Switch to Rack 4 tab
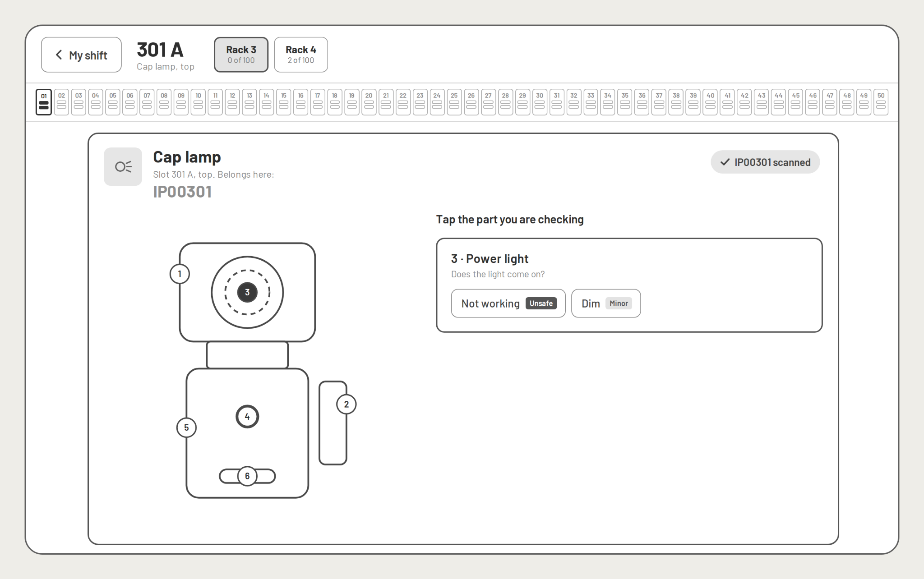Image resolution: width=924 pixels, height=579 pixels. (x=301, y=55)
